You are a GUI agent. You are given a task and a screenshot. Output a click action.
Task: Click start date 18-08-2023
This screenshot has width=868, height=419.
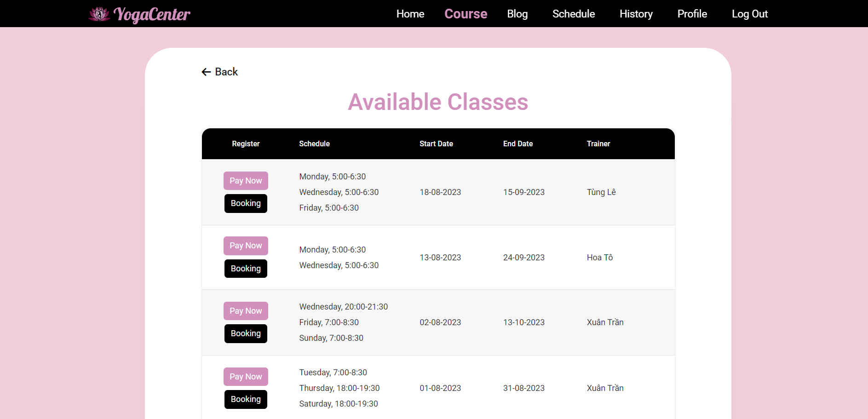(x=440, y=192)
